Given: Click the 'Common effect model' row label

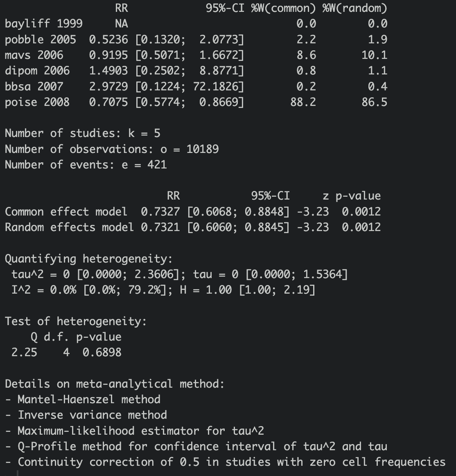Looking at the screenshot, I should 66,211.
